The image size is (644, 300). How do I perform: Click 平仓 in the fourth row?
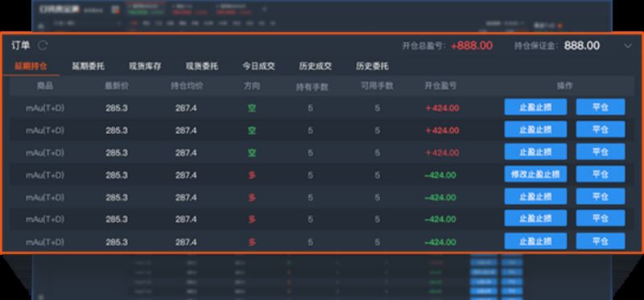pyautogui.click(x=601, y=174)
